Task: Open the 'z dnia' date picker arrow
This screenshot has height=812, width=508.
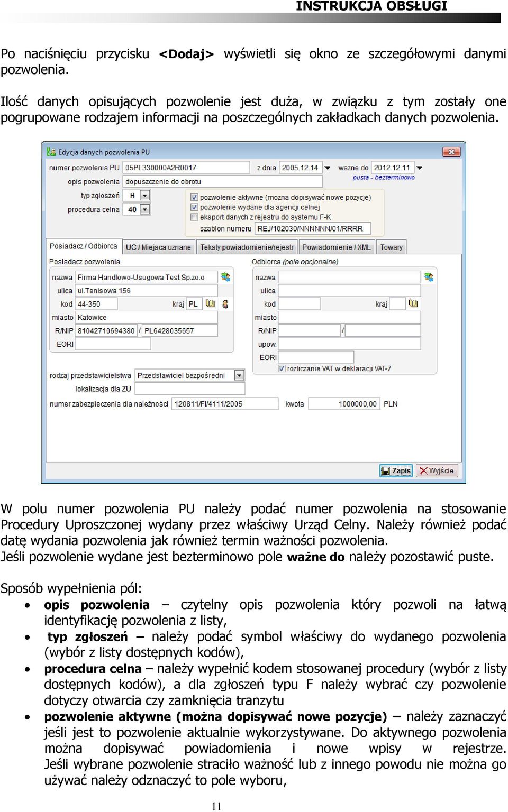Action: (x=327, y=168)
